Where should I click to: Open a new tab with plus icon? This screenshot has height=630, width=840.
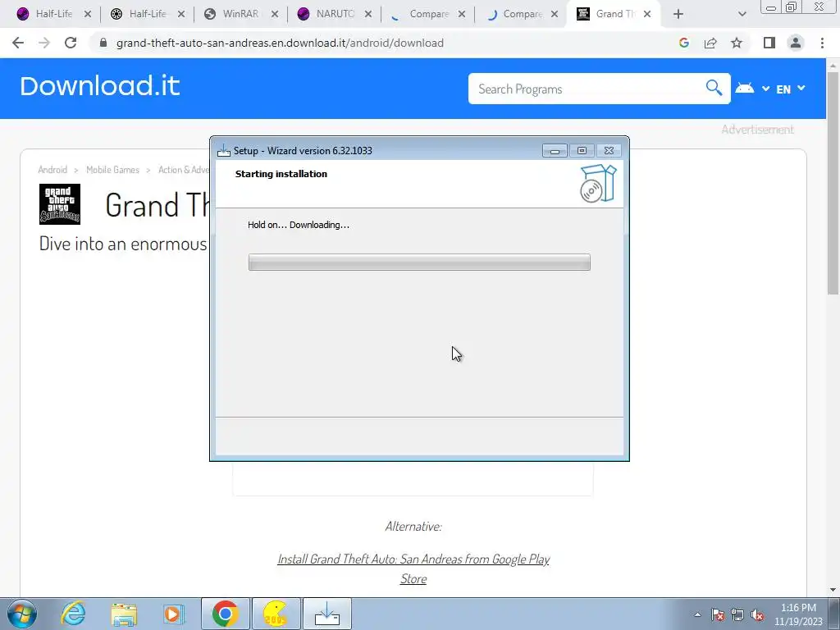[678, 15]
